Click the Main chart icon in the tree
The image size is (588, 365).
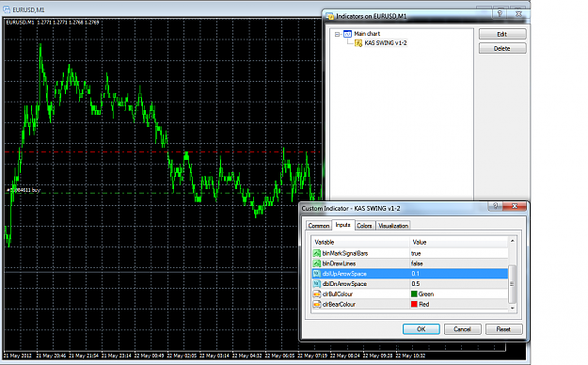click(347, 34)
